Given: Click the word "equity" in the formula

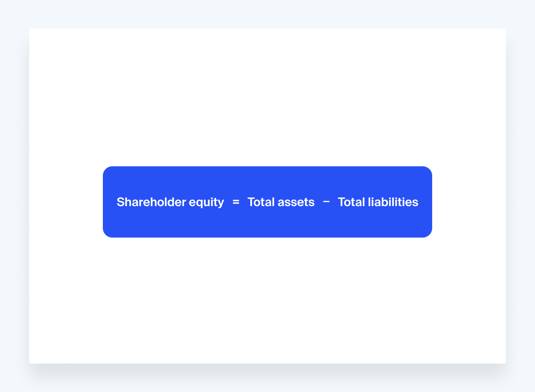Looking at the screenshot, I should (x=206, y=203).
